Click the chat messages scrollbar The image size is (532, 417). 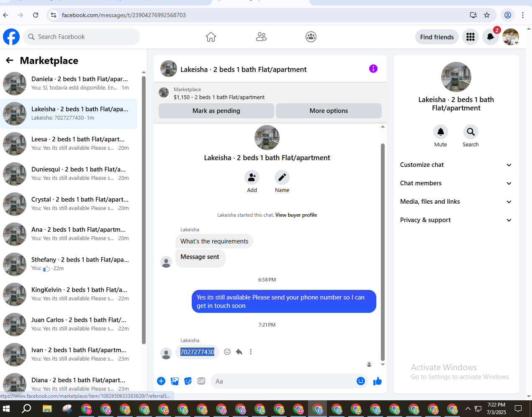click(383, 252)
